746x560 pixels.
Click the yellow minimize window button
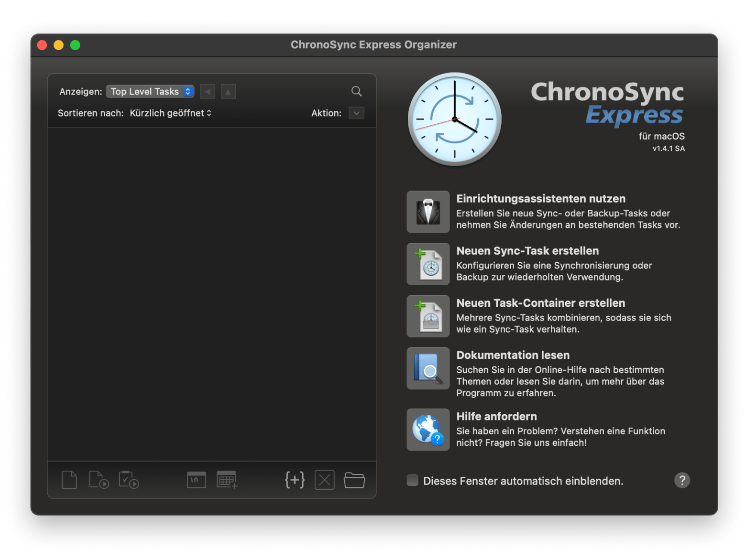tap(58, 45)
